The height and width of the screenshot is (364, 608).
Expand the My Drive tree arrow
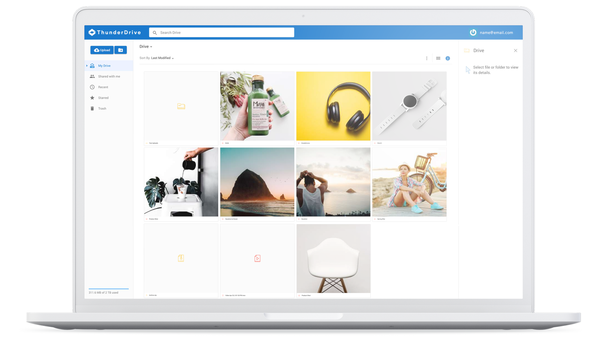87,66
